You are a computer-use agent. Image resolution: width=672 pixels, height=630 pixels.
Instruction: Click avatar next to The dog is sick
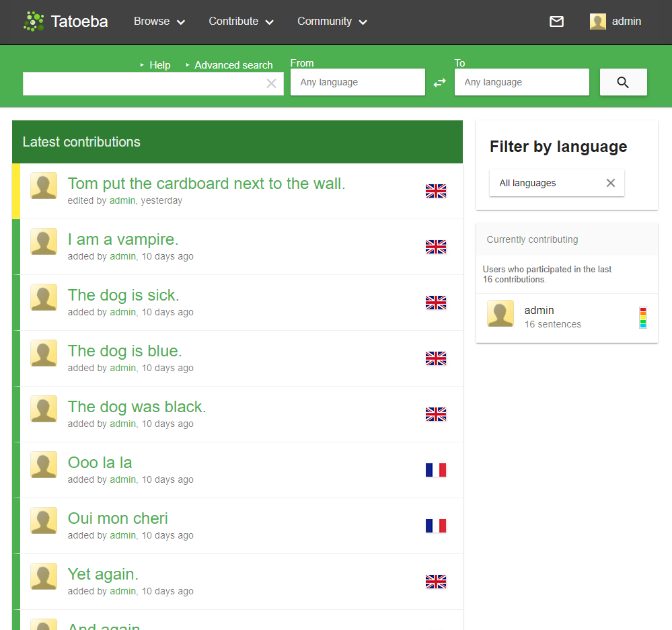(x=44, y=297)
